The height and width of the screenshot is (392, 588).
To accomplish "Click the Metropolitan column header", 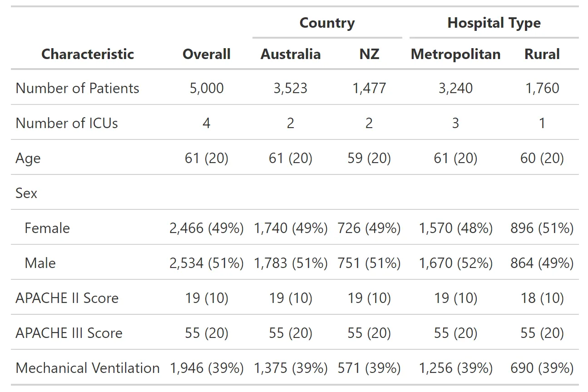I will [455, 55].
